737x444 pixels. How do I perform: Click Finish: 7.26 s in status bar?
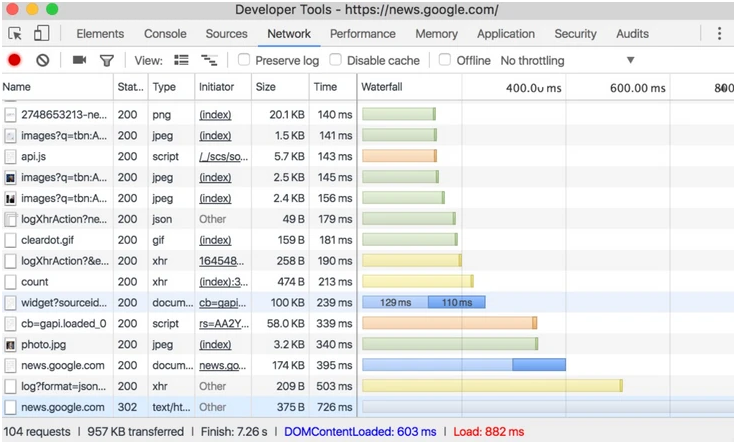234,432
